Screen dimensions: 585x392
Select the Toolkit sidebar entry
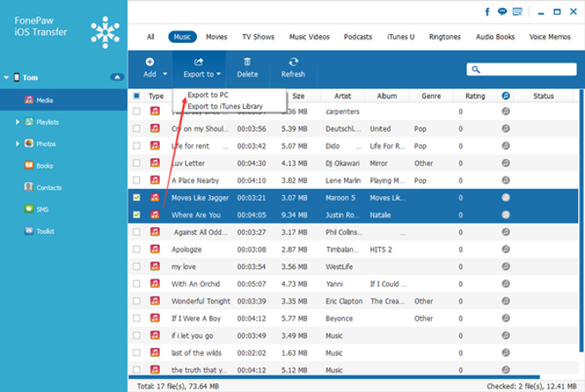coord(64,231)
